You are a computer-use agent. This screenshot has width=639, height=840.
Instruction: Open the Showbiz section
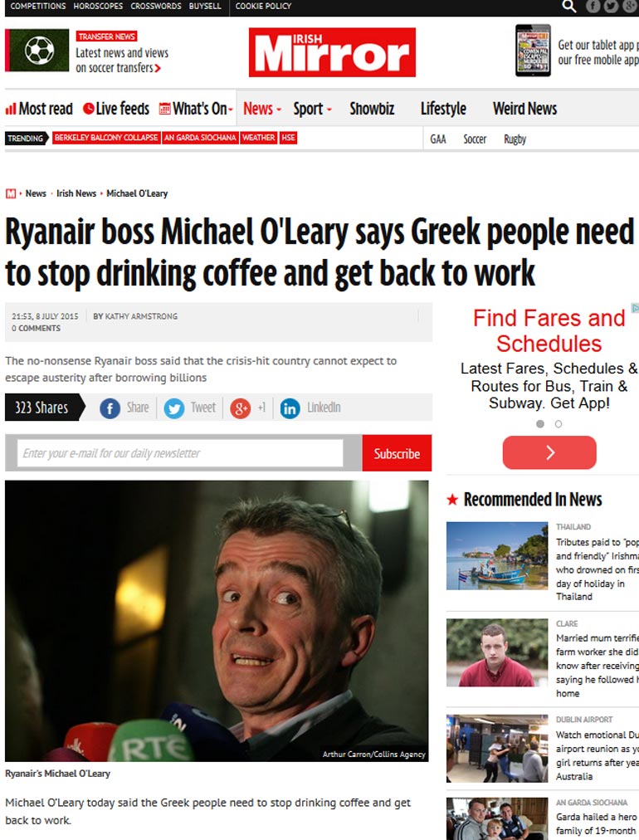pyautogui.click(x=372, y=109)
